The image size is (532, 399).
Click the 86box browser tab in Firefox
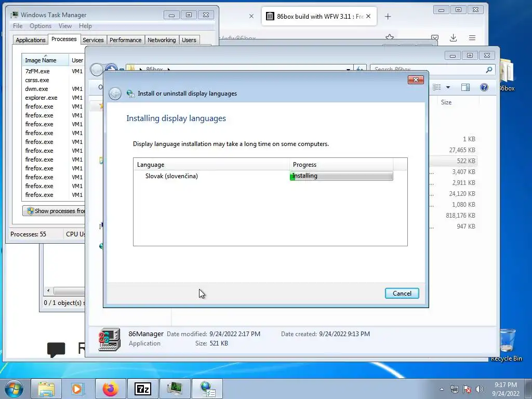(x=320, y=16)
